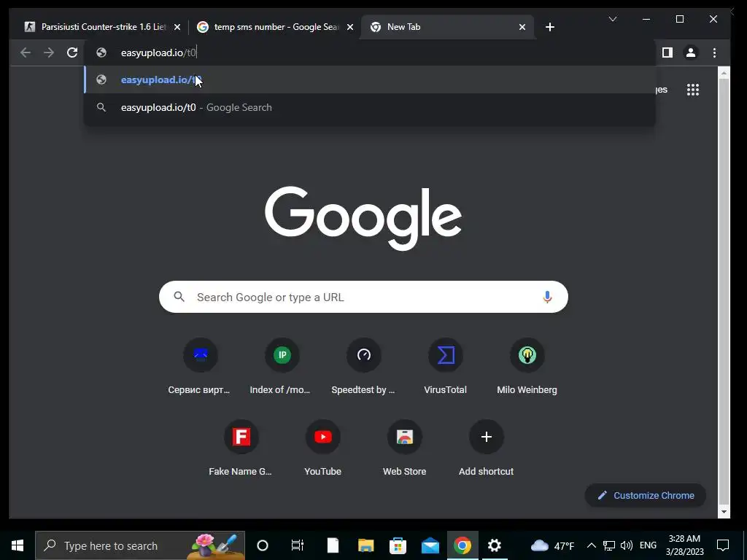Reload the current page

pyautogui.click(x=72, y=52)
